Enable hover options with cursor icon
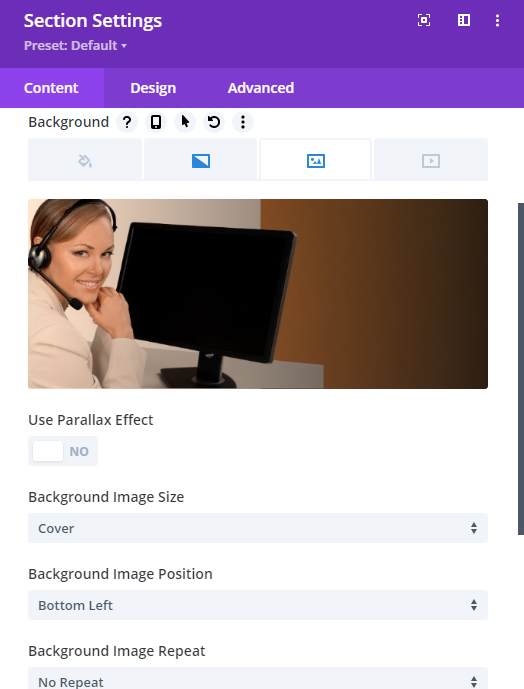The image size is (524, 689). coord(185,122)
